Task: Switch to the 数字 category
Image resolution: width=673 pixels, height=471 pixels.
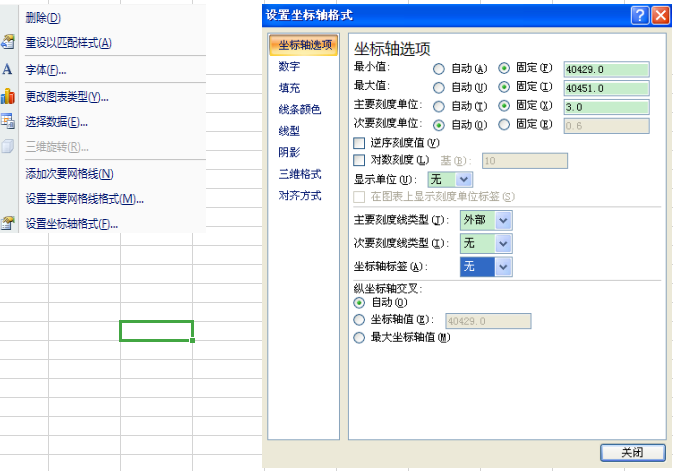Action: coord(289,66)
